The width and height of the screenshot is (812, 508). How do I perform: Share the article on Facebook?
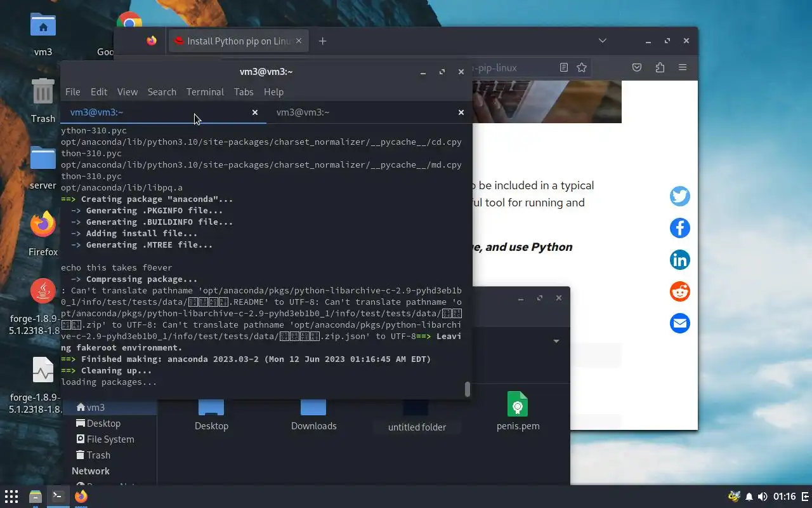click(x=679, y=228)
